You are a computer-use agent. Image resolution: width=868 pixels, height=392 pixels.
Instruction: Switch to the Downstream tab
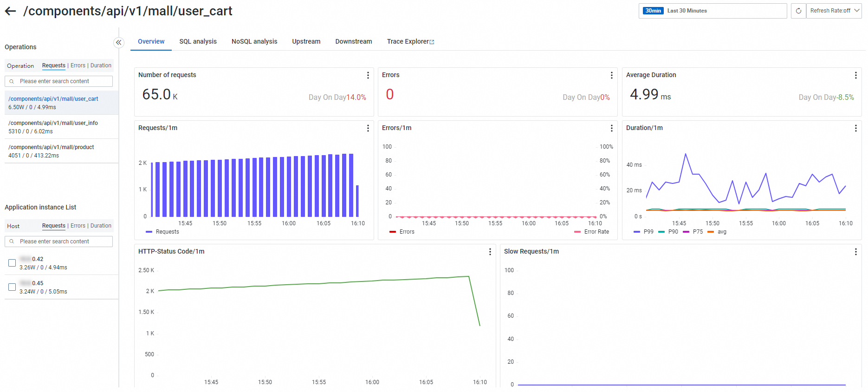coord(354,41)
